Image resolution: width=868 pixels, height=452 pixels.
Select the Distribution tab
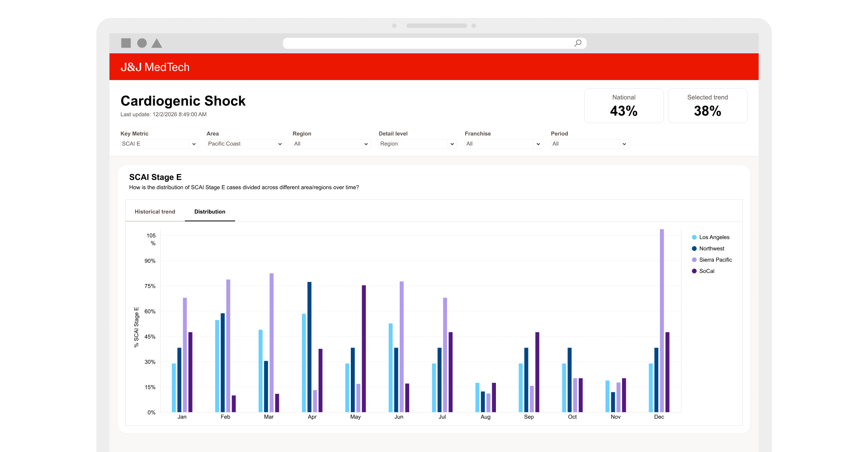tap(210, 212)
